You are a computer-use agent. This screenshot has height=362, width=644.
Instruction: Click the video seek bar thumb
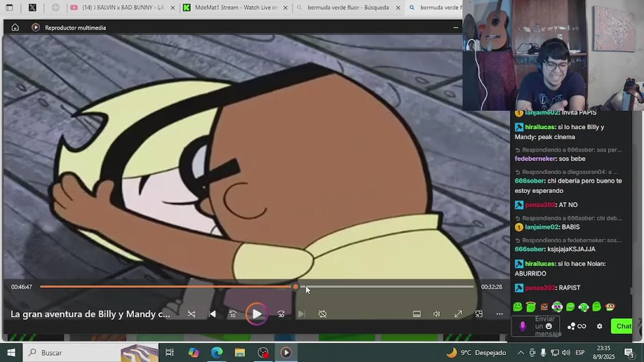295,287
